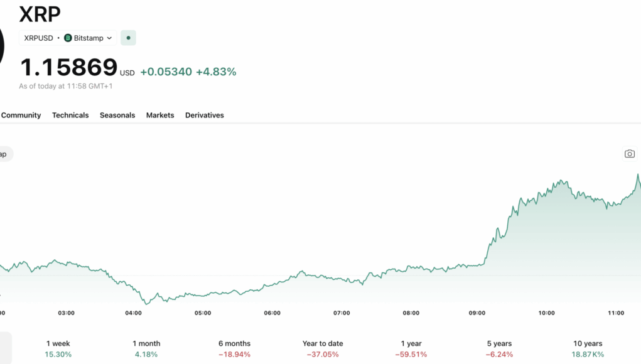This screenshot has height=364, width=641.
Task: Click the 06:00 time axis label
Action: [272, 313]
